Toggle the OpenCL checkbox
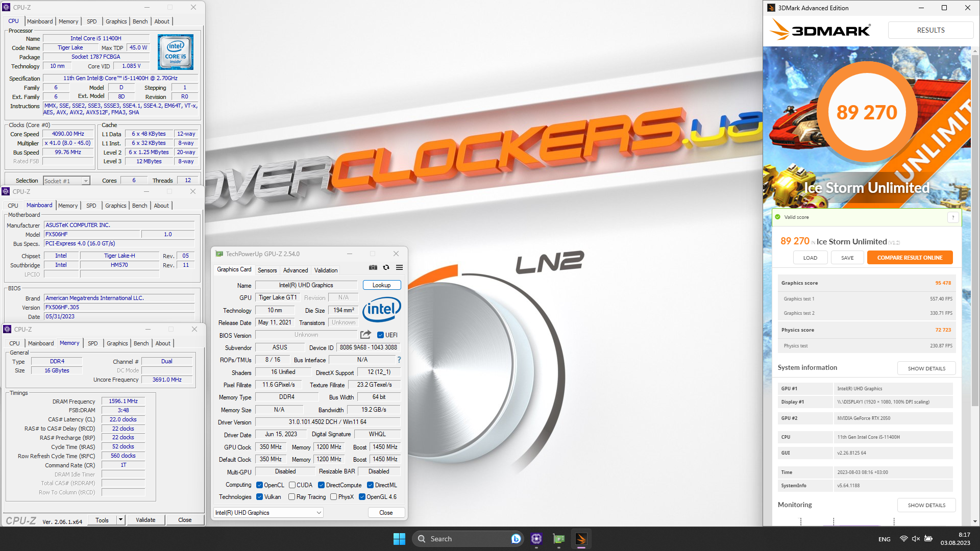The width and height of the screenshot is (980, 551). [x=259, y=485]
